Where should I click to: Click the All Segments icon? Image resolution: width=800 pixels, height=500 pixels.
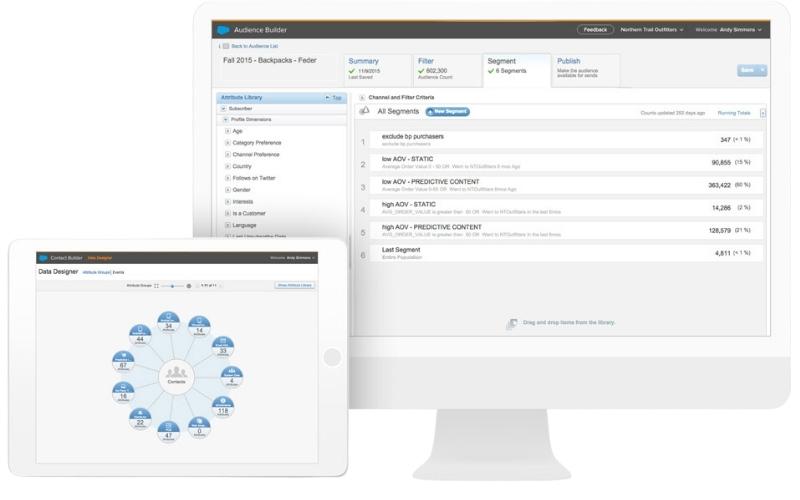365,112
